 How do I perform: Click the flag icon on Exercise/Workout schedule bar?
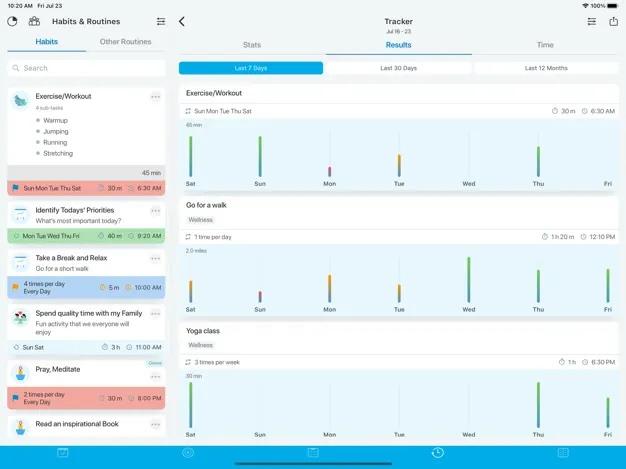tap(16, 188)
